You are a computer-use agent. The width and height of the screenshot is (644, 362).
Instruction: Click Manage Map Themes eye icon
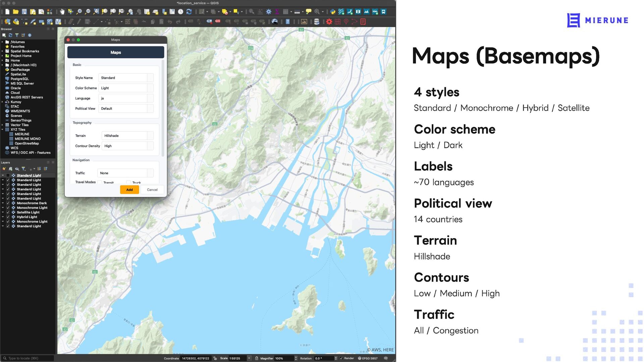17,169
